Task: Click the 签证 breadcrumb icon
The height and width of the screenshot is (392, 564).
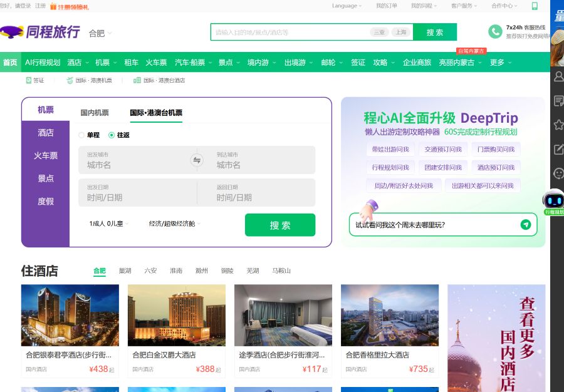Action: click(28, 80)
